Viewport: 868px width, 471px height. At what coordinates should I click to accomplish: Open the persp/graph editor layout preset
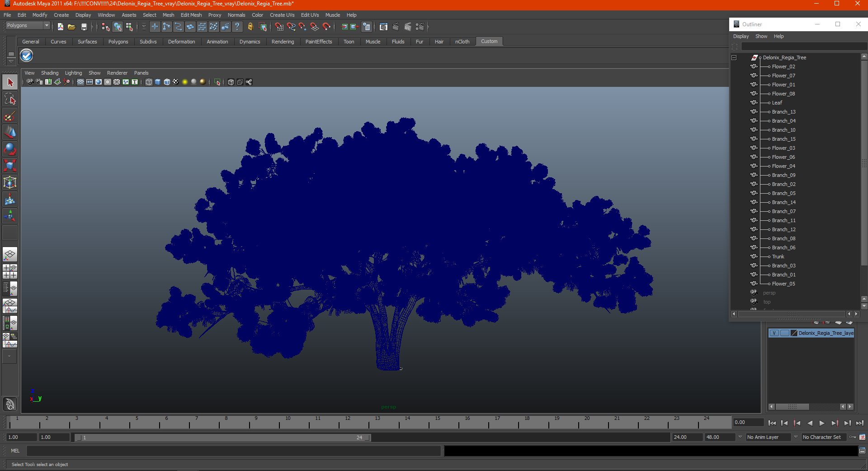[x=10, y=306]
